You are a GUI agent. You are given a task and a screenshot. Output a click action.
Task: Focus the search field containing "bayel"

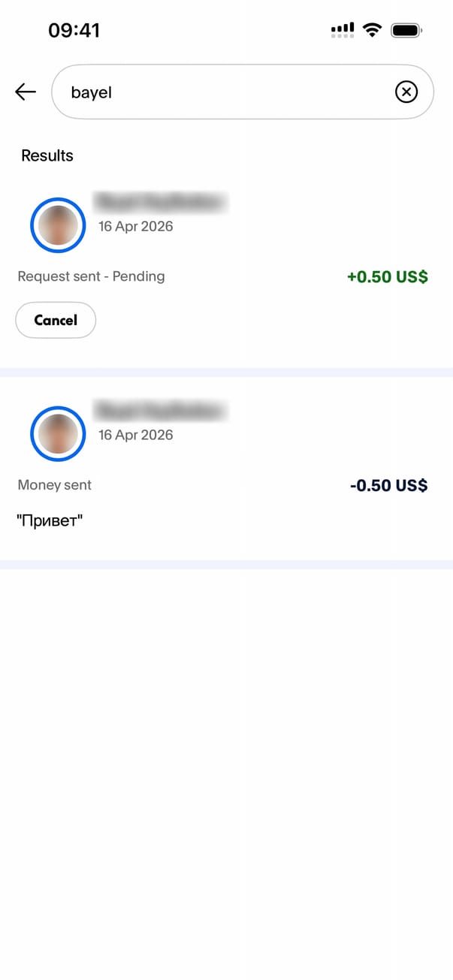225,92
